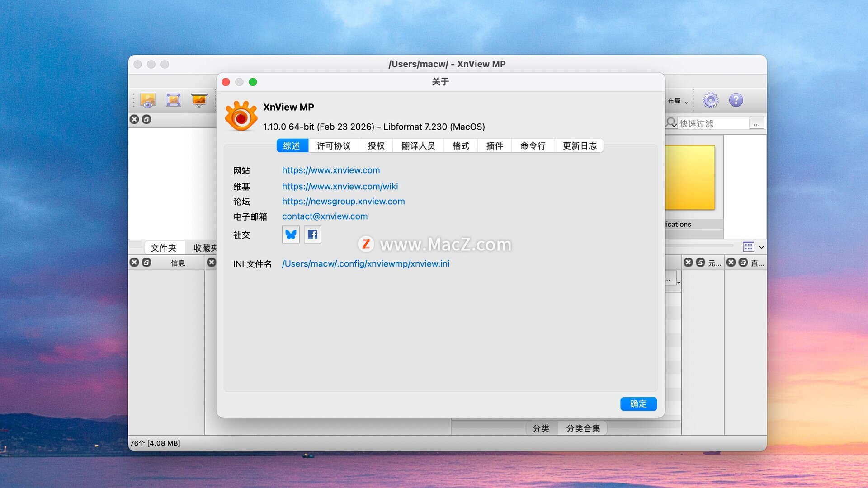Open settings via the gear icon

(710, 100)
